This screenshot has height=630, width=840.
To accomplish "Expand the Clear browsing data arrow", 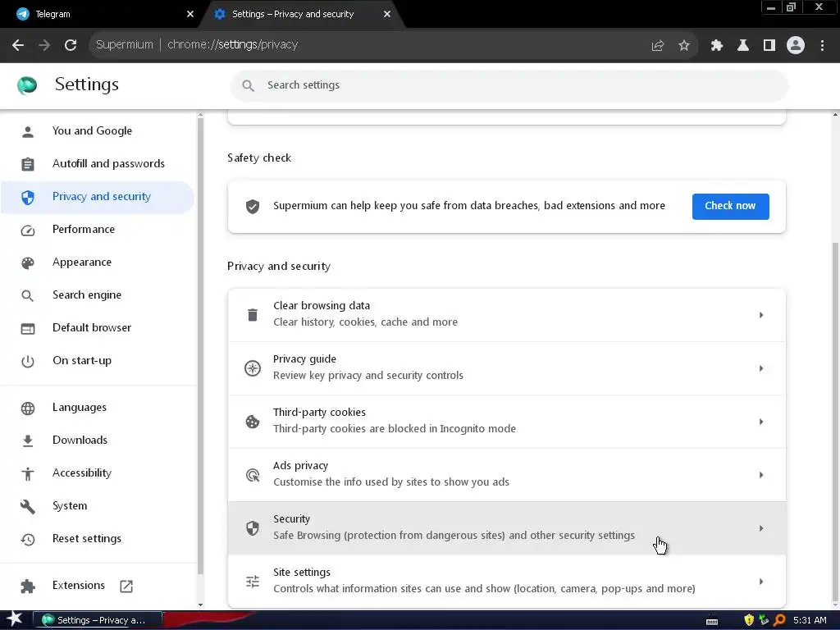I will tap(760, 315).
